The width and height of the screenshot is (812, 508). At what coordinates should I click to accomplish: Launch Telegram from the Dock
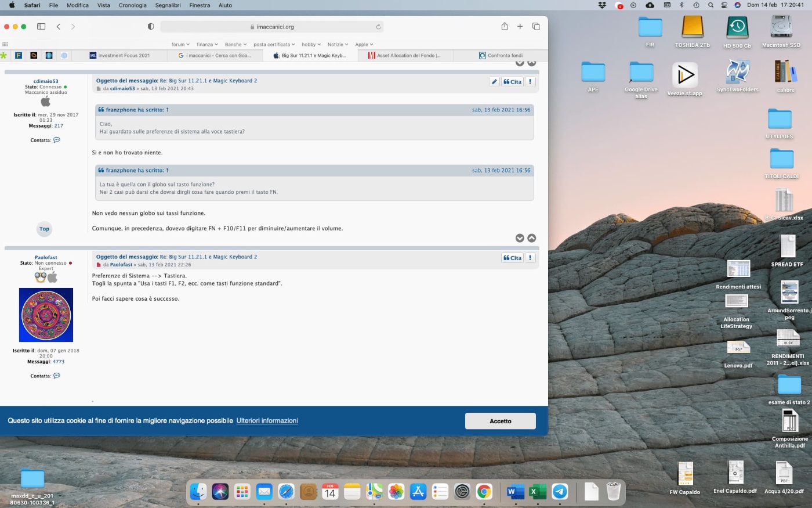tap(560, 492)
